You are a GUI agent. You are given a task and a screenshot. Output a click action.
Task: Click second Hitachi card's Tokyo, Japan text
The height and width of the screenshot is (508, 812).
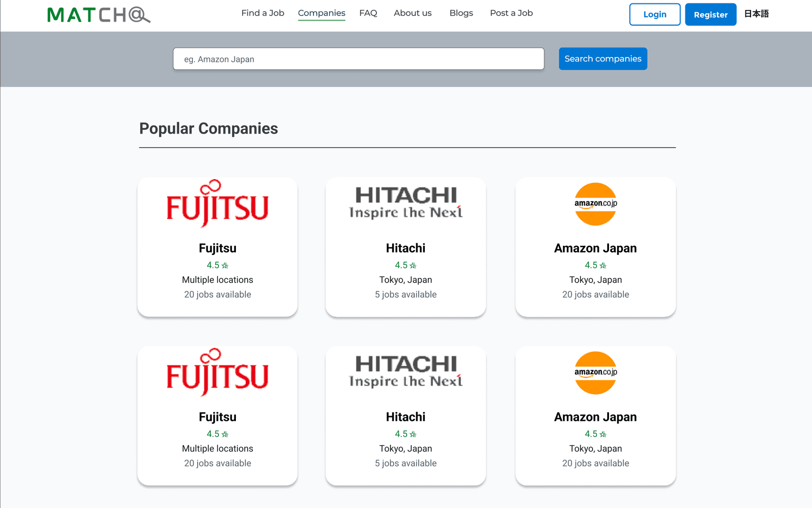pos(406,448)
